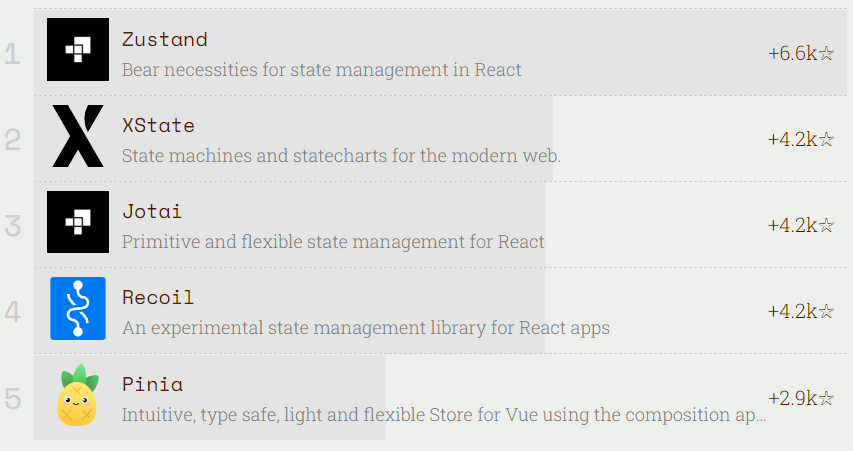The height and width of the screenshot is (451, 853).
Task: Click the Zustand black pixel logo
Action: coord(78,50)
